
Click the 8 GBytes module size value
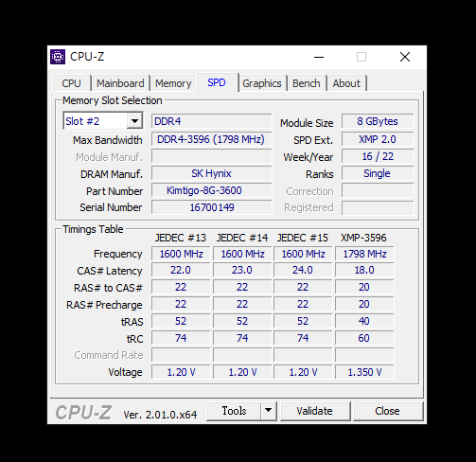point(378,121)
